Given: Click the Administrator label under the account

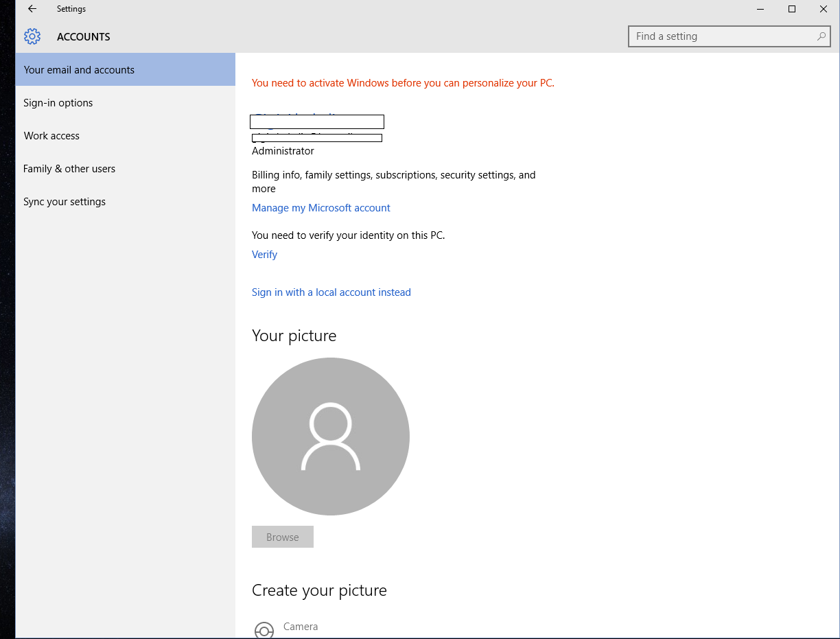Looking at the screenshot, I should coord(283,150).
